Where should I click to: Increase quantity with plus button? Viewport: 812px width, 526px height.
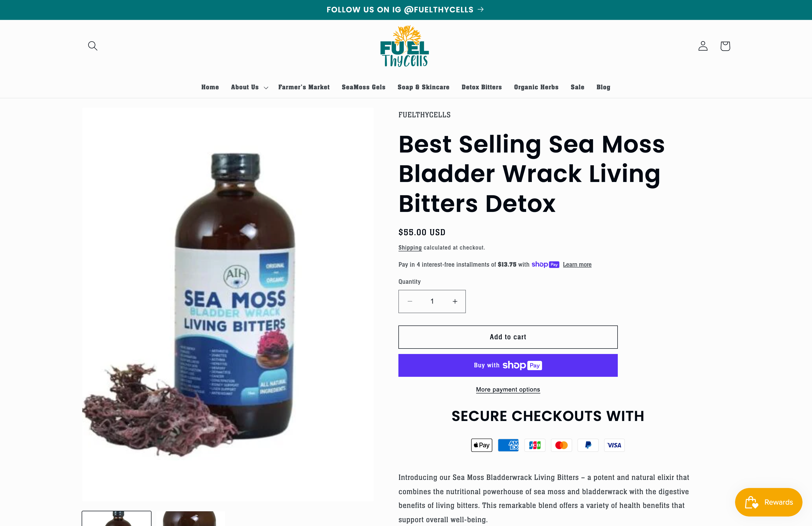pos(455,301)
